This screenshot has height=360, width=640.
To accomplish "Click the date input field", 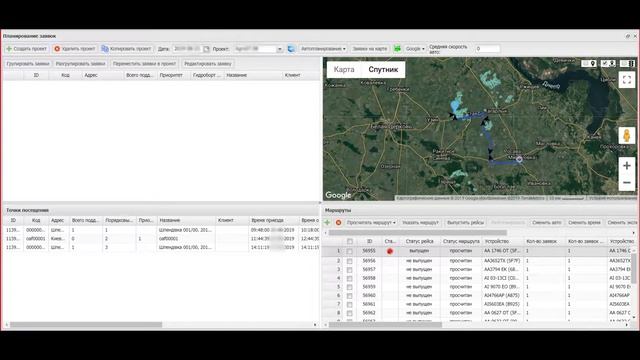I will (x=187, y=49).
